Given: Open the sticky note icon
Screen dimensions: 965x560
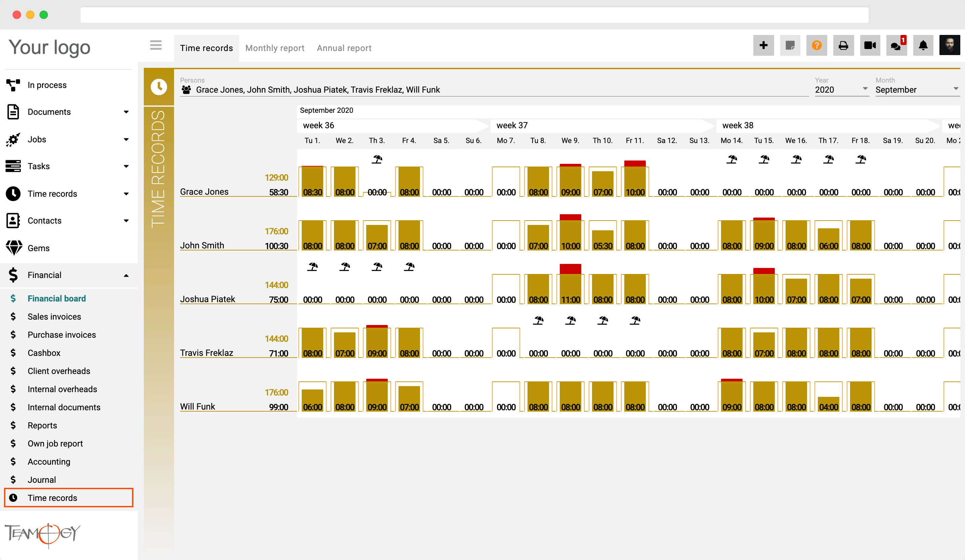Looking at the screenshot, I should [790, 46].
